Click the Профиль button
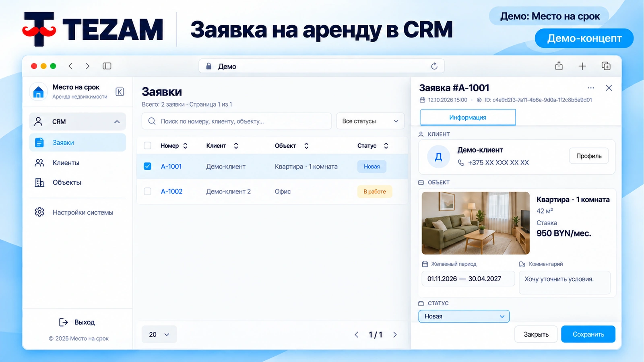The height and width of the screenshot is (362, 644). pos(589,156)
